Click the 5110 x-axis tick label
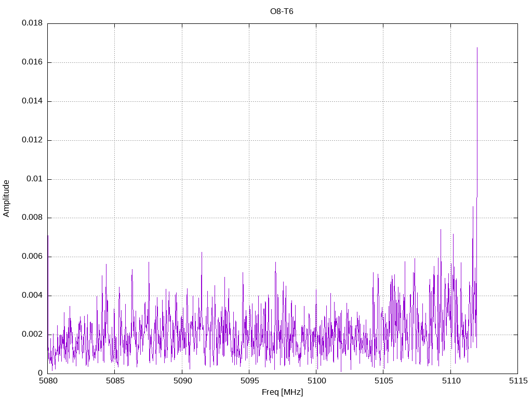 (x=450, y=381)
